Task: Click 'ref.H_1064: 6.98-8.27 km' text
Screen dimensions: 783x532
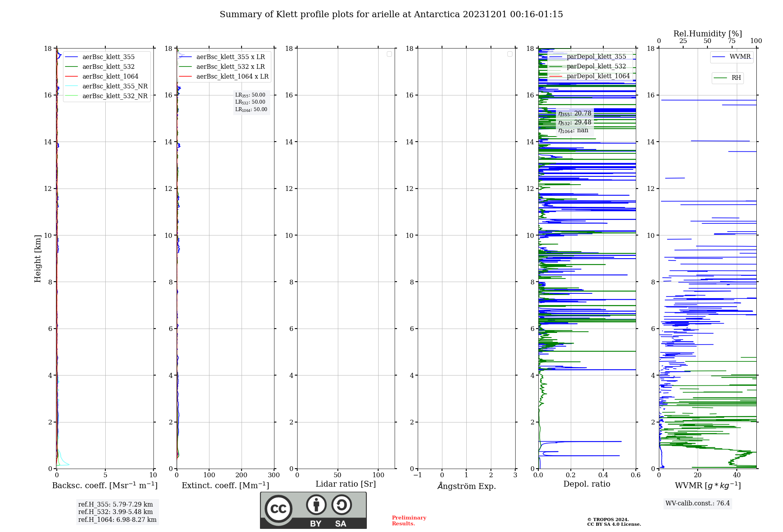Action: click(x=117, y=520)
